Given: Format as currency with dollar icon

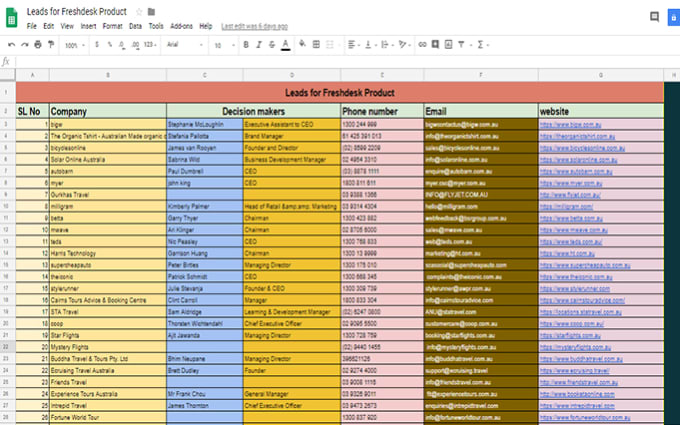Looking at the screenshot, I should click(97, 45).
